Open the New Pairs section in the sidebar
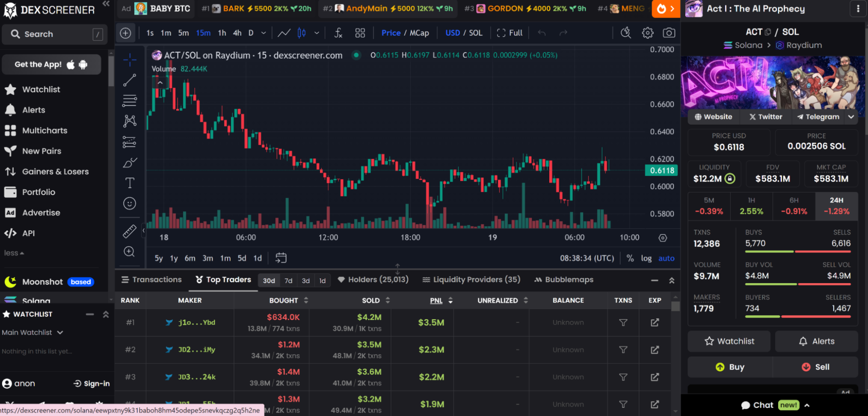Viewport: 868px width, 416px height. point(41,151)
